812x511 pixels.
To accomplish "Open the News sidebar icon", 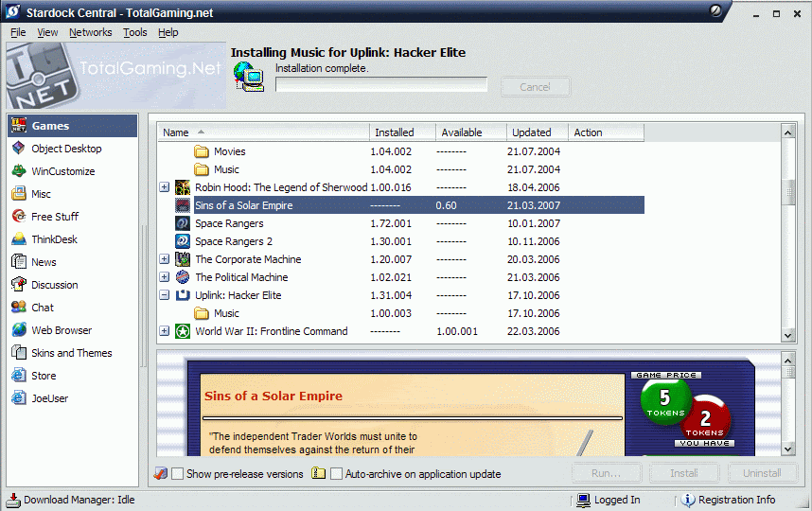I will click(19, 261).
